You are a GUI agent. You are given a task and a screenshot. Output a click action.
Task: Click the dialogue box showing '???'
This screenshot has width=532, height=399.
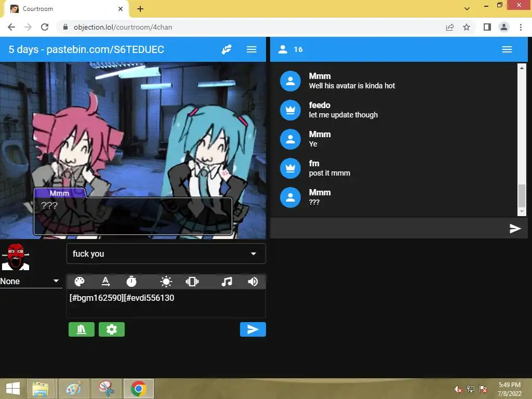coord(133,216)
